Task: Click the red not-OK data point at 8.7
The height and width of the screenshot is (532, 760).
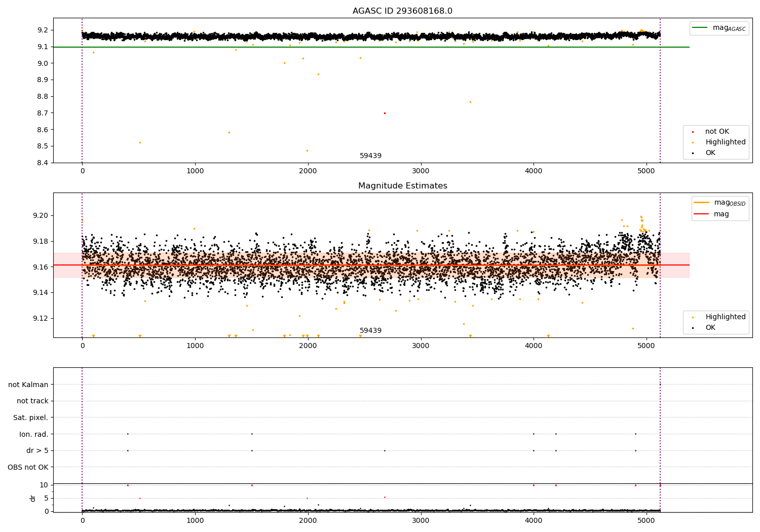Action: [x=385, y=113]
